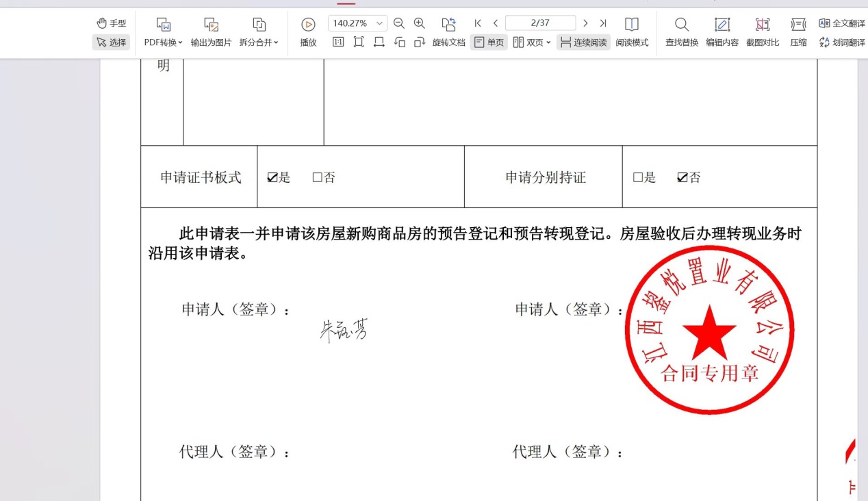
Task: Enable 单页 single page view
Action: pos(489,42)
